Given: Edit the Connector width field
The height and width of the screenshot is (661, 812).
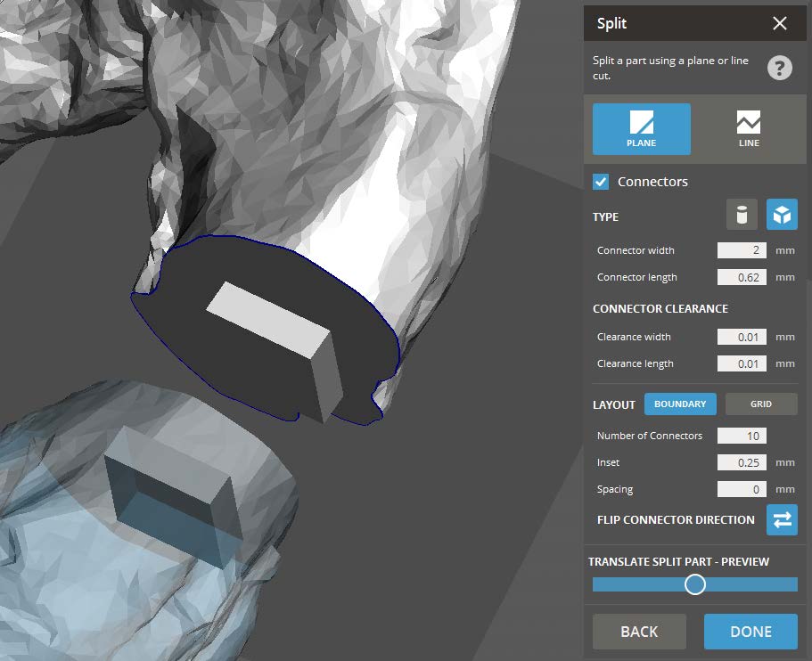Looking at the screenshot, I should (x=742, y=250).
